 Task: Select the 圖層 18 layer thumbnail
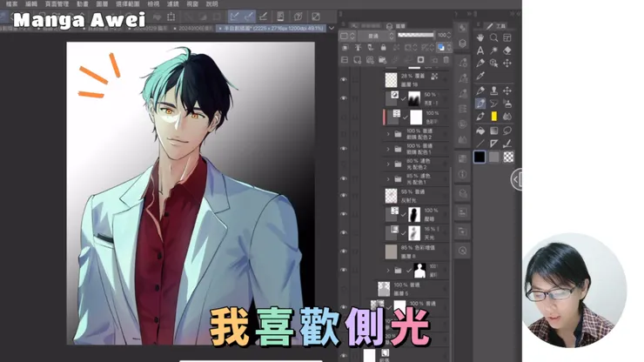[x=391, y=80]
